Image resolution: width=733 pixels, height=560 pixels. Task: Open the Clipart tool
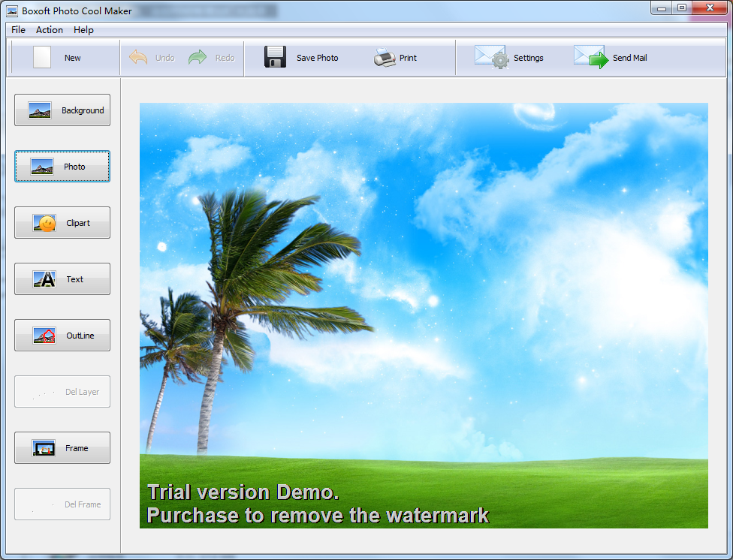(62, 222)
